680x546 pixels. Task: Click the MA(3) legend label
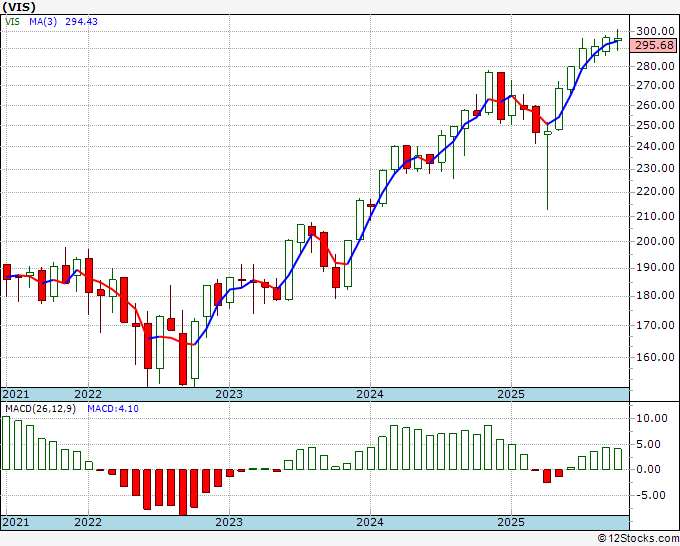43,21
